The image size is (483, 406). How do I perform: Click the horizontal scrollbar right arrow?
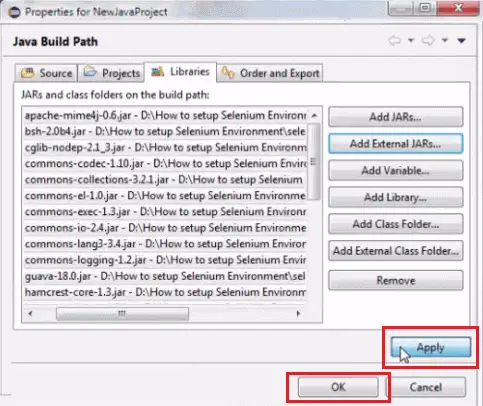coord(298,314)
